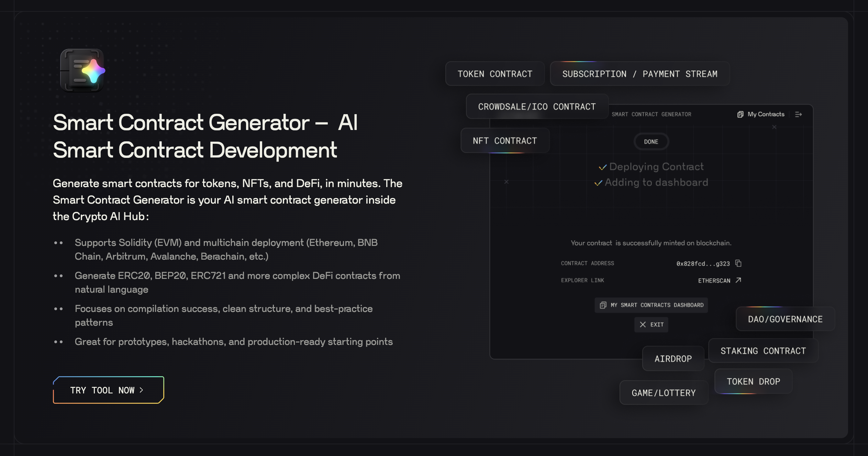This screenshot has height=456, width=868.
Task: Choose the NFT Contract tag
Action: coord(504,141)
